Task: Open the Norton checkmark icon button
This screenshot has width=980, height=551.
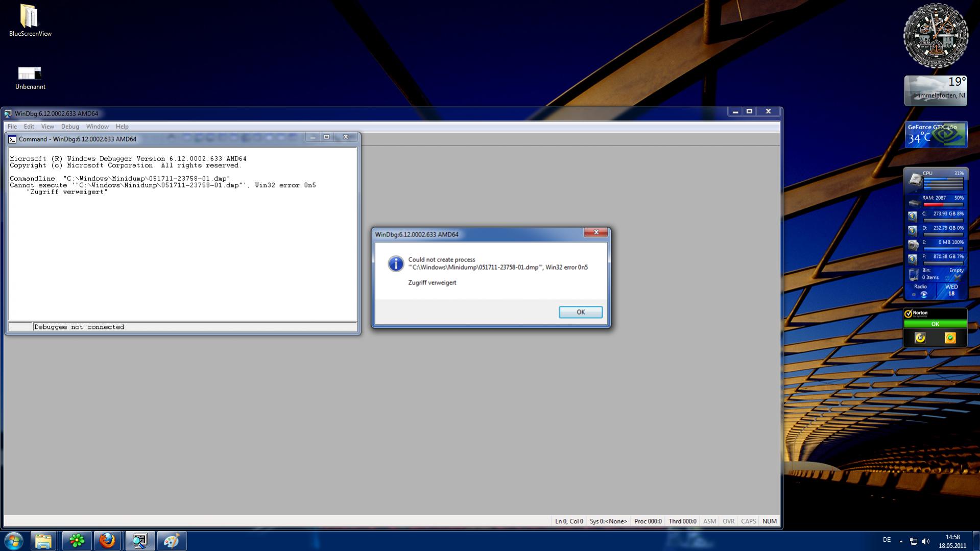Action: pos(950,338)
